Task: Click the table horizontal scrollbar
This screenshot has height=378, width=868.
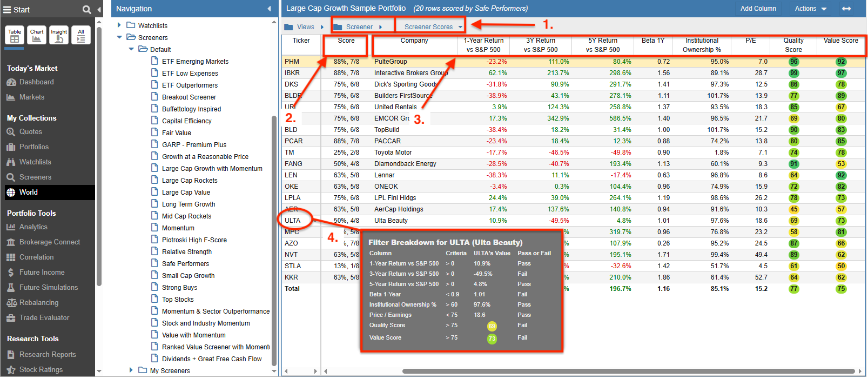Action: click(629, 371)
